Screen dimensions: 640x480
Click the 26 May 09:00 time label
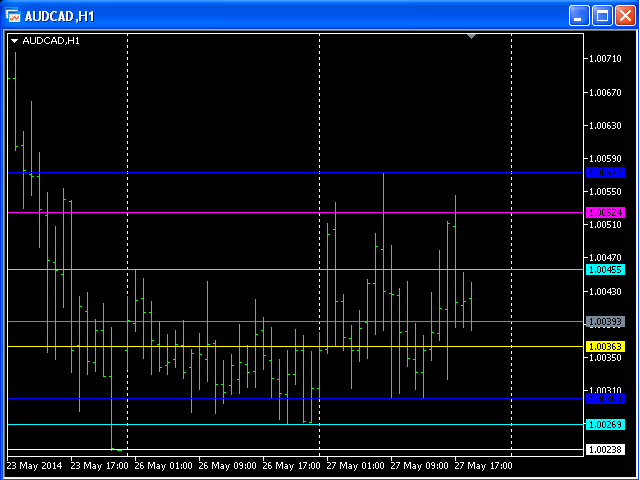(x=228, y=466)
